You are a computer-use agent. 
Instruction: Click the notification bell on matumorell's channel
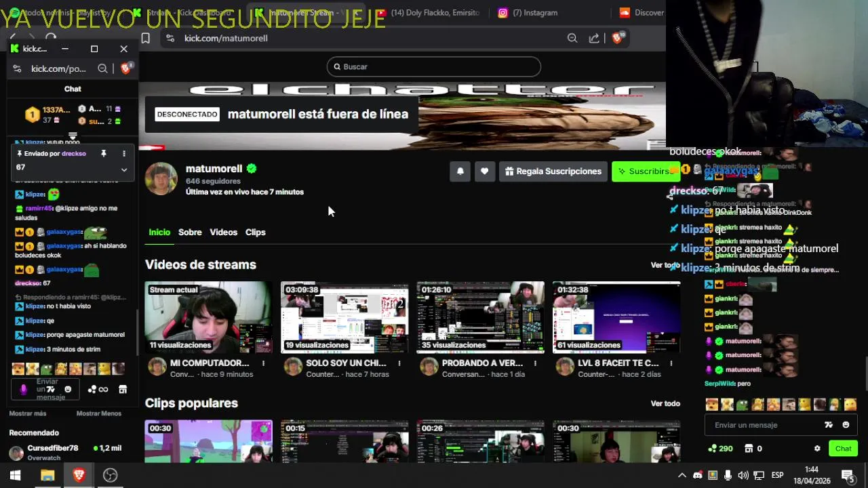[x=460, y=171]
